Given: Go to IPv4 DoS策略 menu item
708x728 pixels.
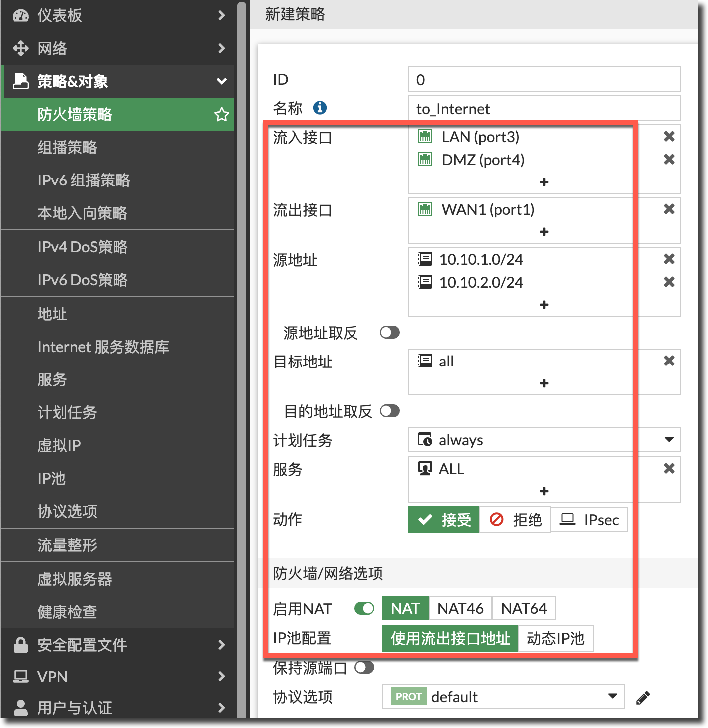Looking at the screenshot, I should (83, 247).
